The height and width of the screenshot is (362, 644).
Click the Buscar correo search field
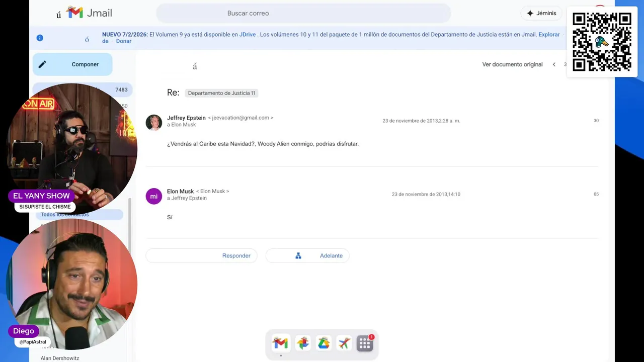pyautogui.click(x=303, y=13)
